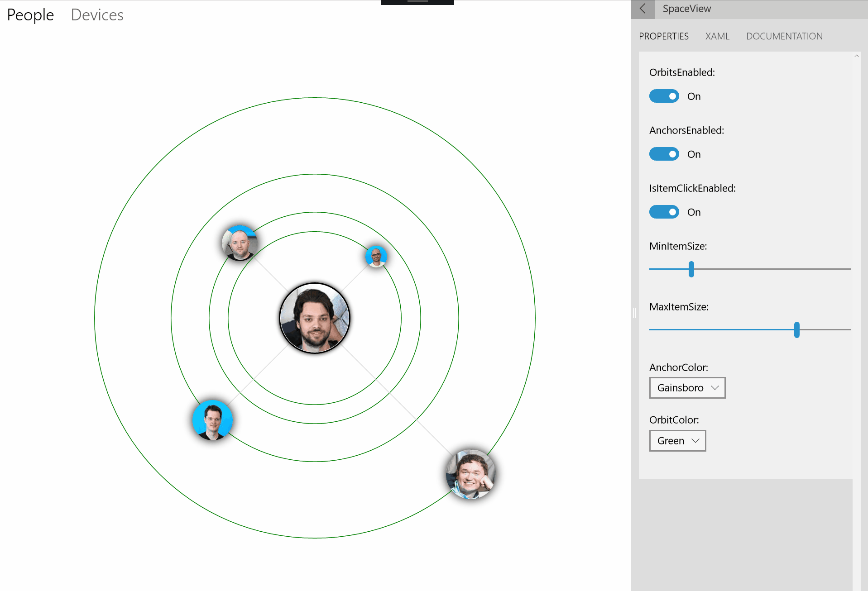Select the avatar with blue background and dark suit
This screenshot has width=868, height=591.
(212, 420)
